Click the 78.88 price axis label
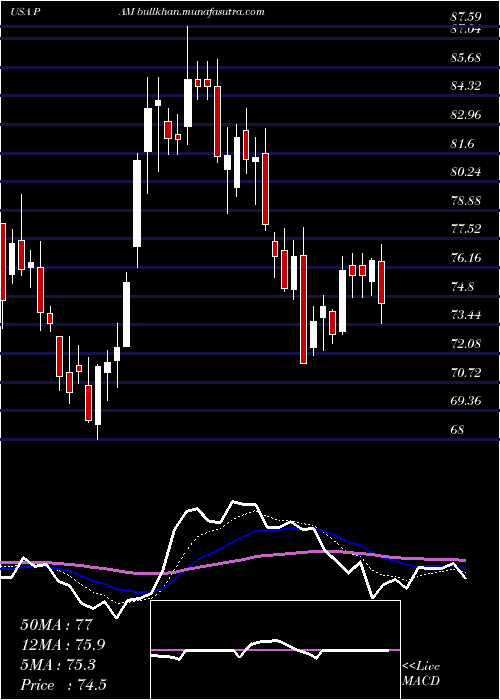The image size is (500, 700). (x=466, y=200)
